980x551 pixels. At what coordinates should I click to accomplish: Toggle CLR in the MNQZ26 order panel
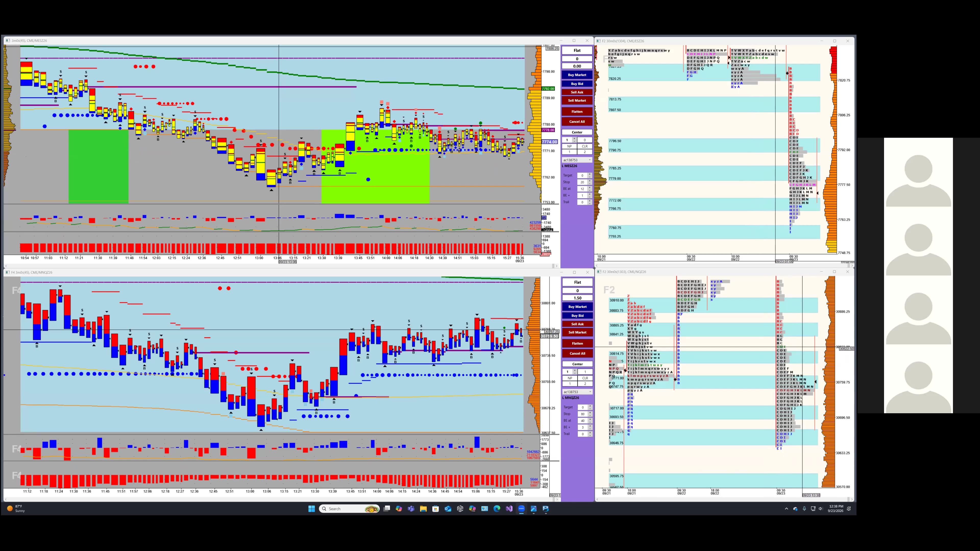585,378
